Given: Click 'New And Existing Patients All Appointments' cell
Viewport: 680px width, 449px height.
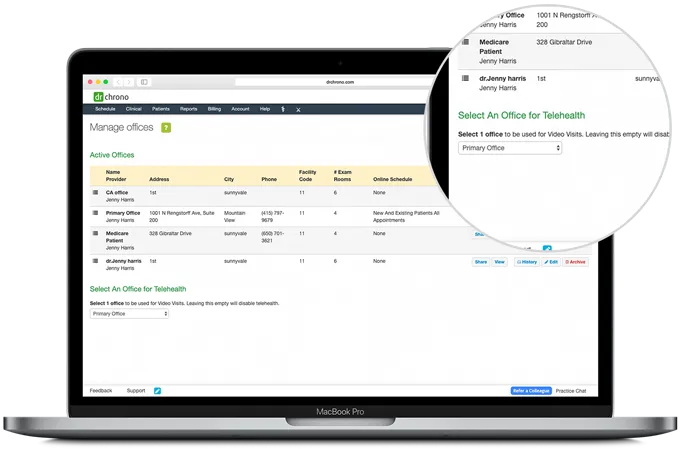Looking at the screenshot, I should pos(406,216).
